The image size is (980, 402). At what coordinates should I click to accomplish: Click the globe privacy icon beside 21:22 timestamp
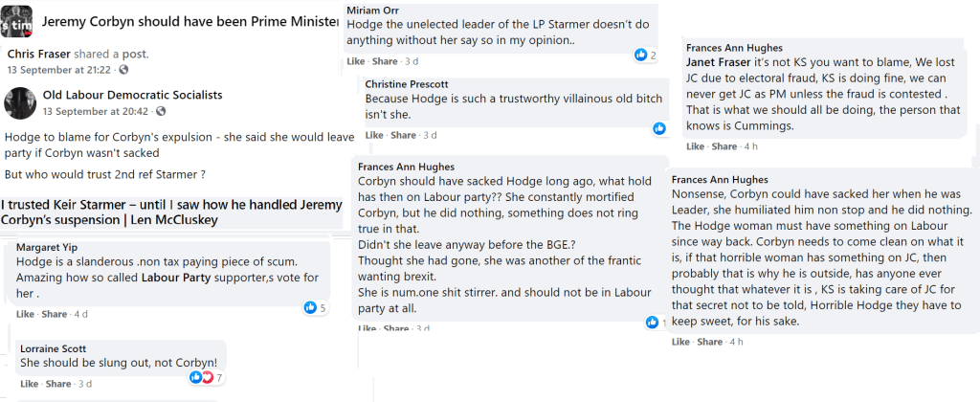tap(123, 71)
